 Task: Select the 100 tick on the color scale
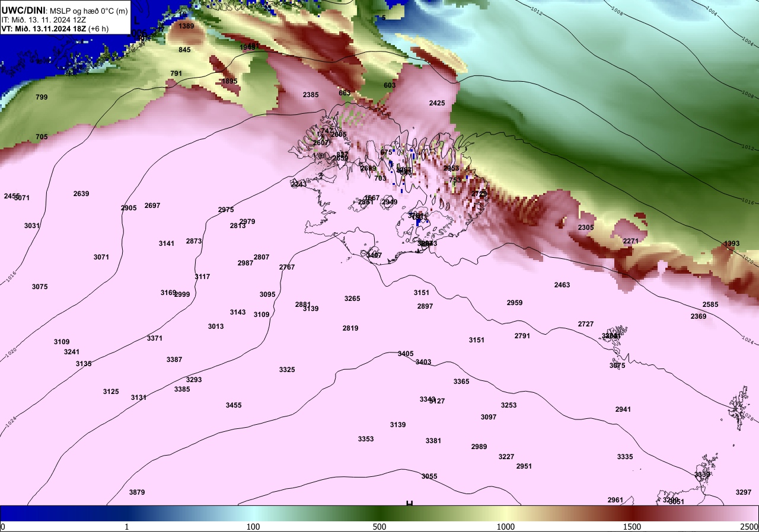pyautogui.click(x=253, y=527)
